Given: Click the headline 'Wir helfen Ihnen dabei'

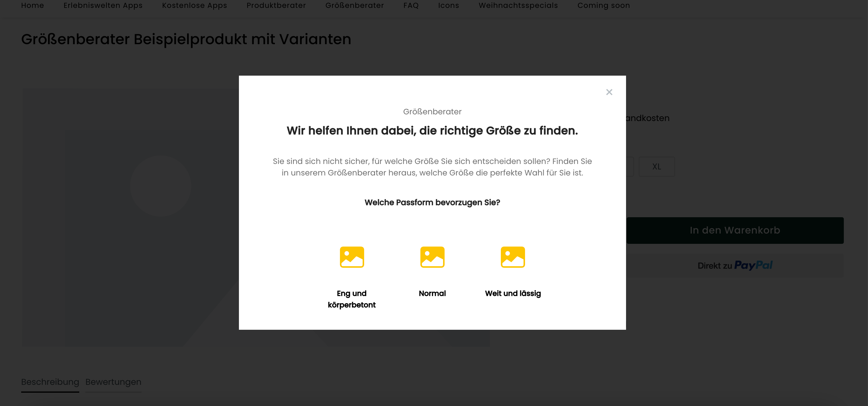Looking at the screenshot, I should point(351,131).
